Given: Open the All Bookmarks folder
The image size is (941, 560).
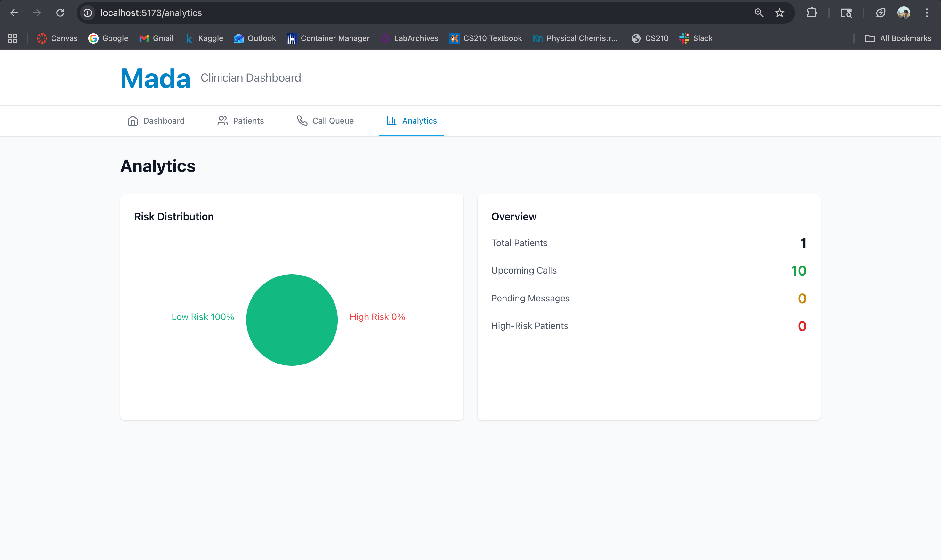Looking at the screenshot, I should click(x=898, y=38).
